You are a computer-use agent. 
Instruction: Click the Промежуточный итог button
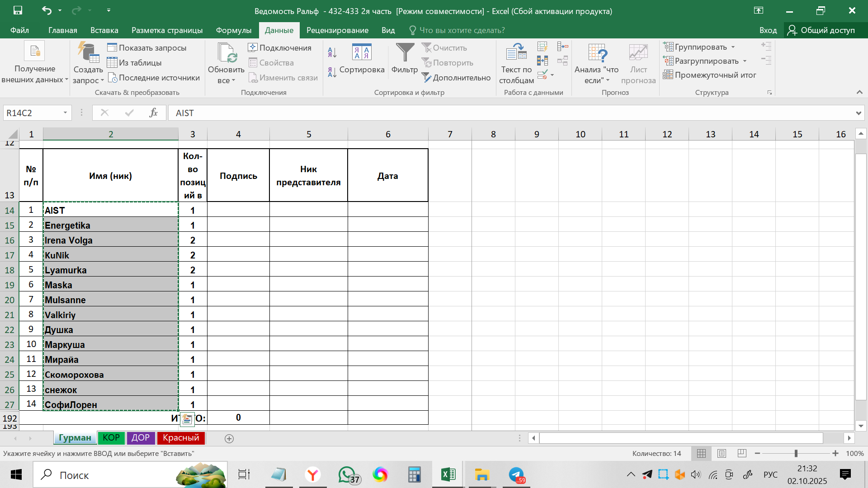point(710,75)
